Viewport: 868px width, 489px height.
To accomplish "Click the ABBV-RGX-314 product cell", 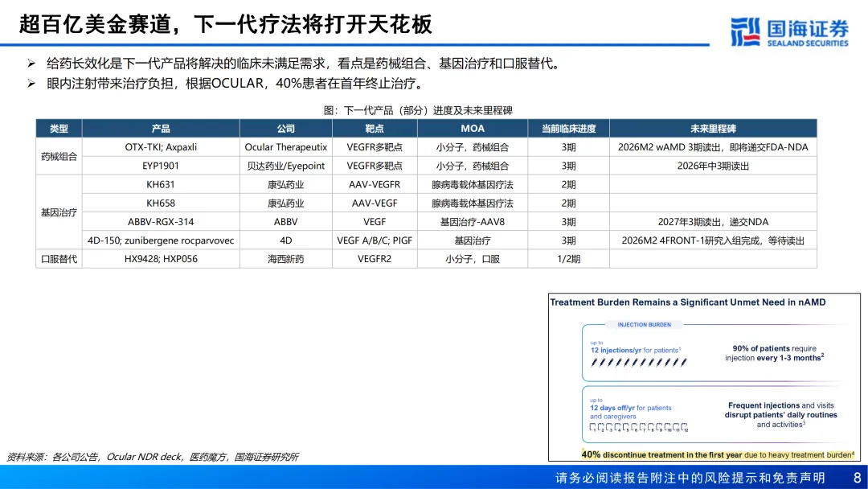I will click(161, 221).
